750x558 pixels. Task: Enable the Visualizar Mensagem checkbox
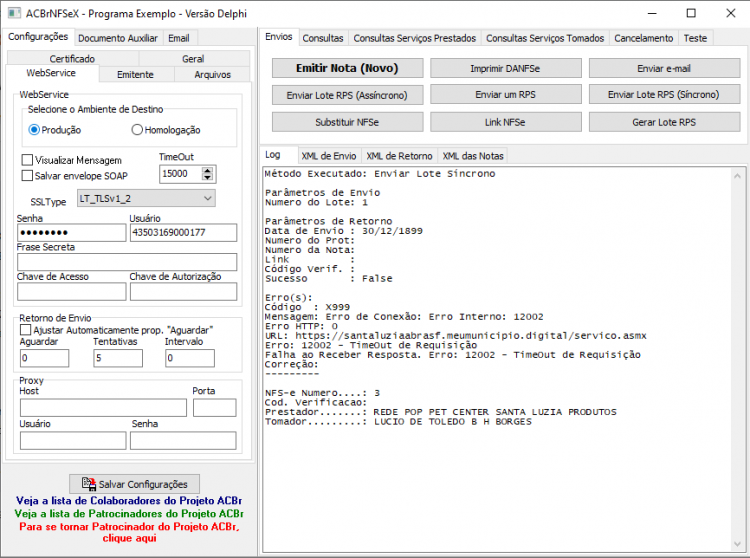[x=27, y=160]
